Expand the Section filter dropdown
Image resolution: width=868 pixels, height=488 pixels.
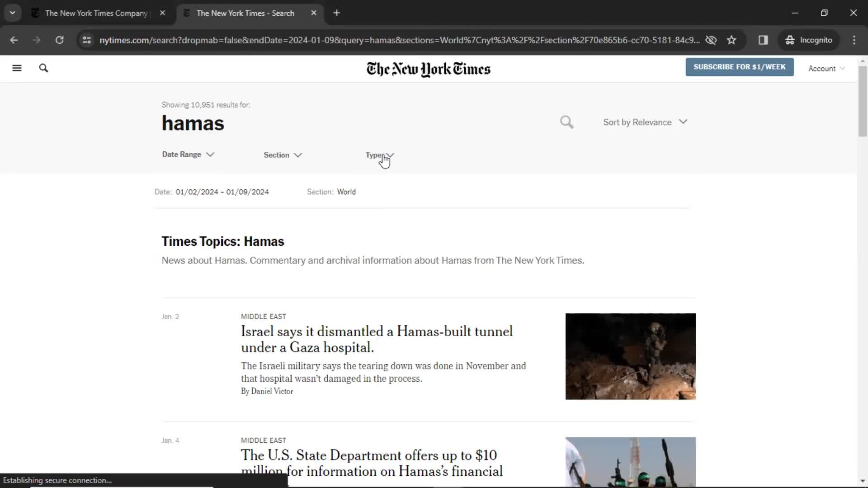[x=283, y=155]
